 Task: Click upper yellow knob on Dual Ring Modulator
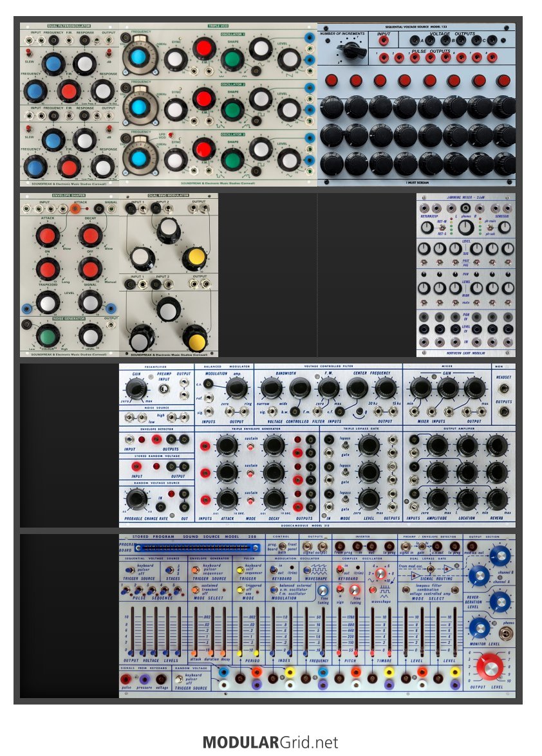coord(195,259)
